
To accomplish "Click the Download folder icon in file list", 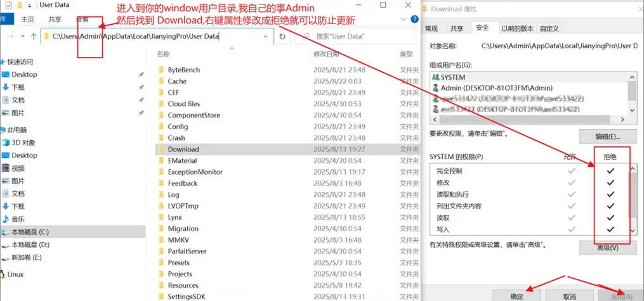I will point(161,150).
